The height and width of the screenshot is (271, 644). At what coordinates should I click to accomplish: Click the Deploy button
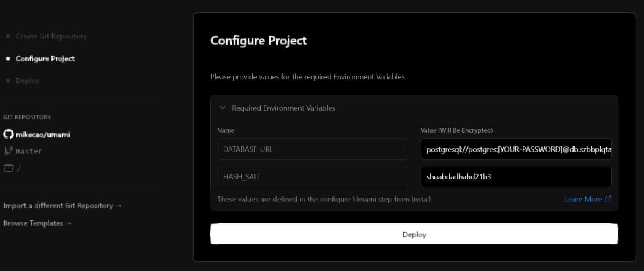tap(414, 234)
